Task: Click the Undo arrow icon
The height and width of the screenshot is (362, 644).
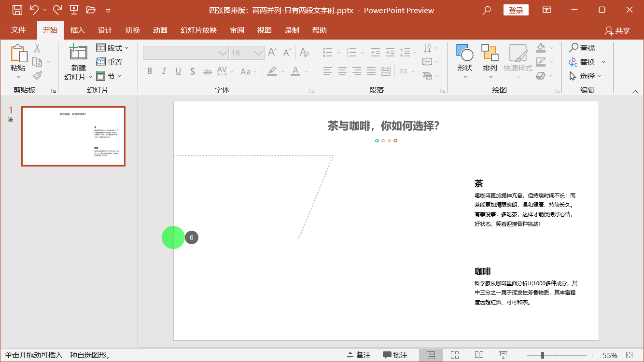Action: 34,10
